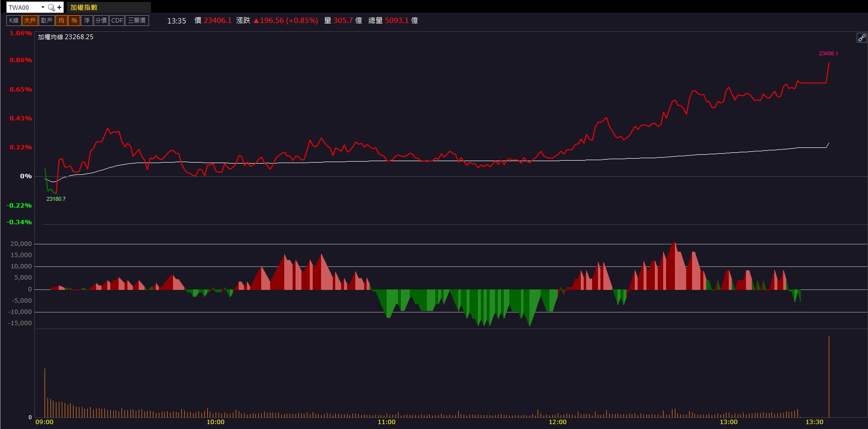Switch to the K線 chart view
The height and width of the screenshot is (429, 868).
(x=14, y=21)
